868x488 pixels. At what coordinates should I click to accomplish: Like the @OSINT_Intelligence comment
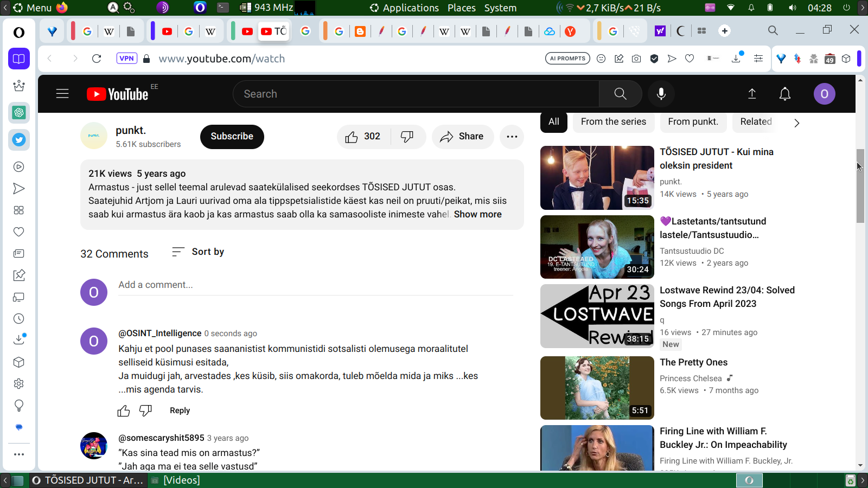click(x=124, y=411)
